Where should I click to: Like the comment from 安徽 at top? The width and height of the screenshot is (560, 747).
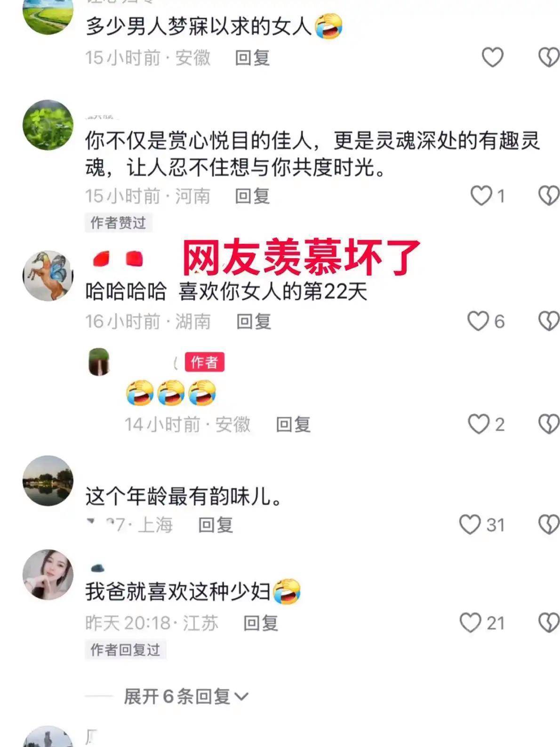(x=492, y=57)
